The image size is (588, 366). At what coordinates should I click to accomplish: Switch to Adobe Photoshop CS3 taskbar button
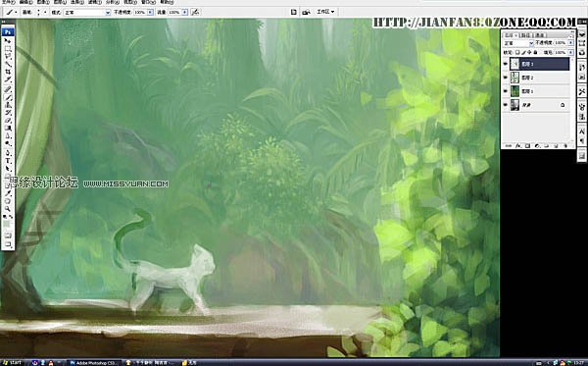click(94, 363)
